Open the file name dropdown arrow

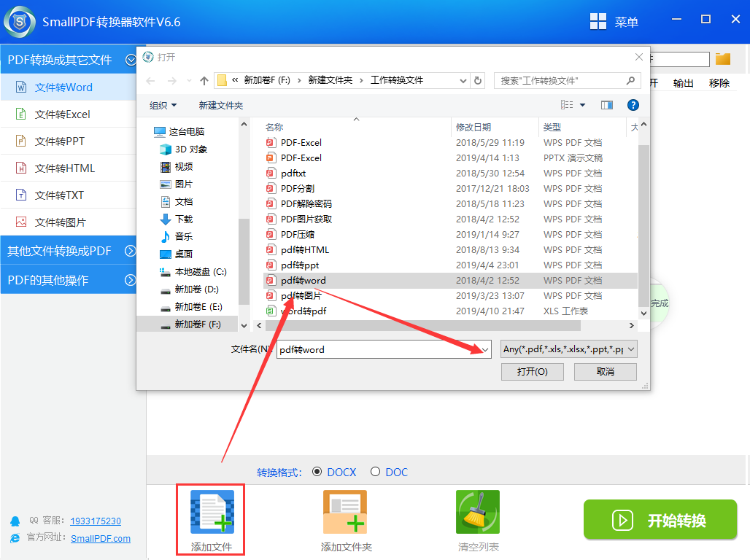point(485,349)
